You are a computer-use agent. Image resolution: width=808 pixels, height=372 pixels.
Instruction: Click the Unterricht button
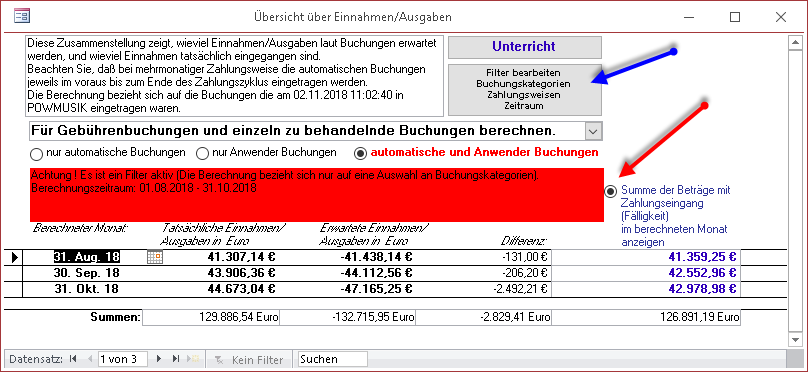(525, 47)
